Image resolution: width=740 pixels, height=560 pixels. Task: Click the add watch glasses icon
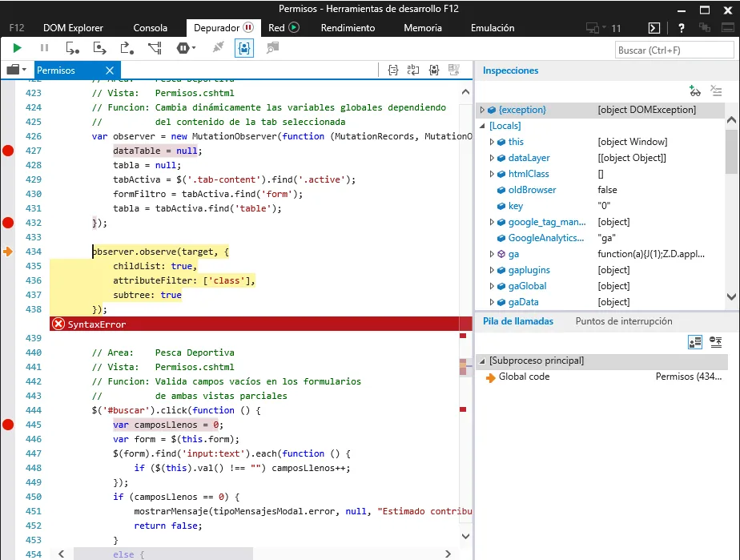(x=694, y=92)
